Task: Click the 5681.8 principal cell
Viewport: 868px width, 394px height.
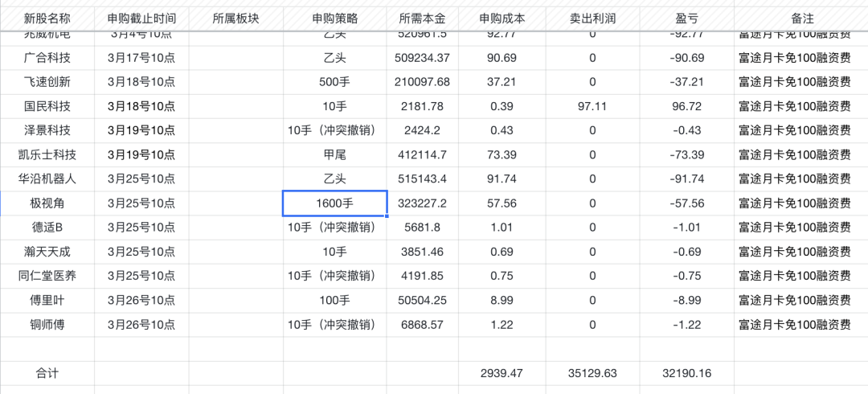Action: [x=423, y=228]
